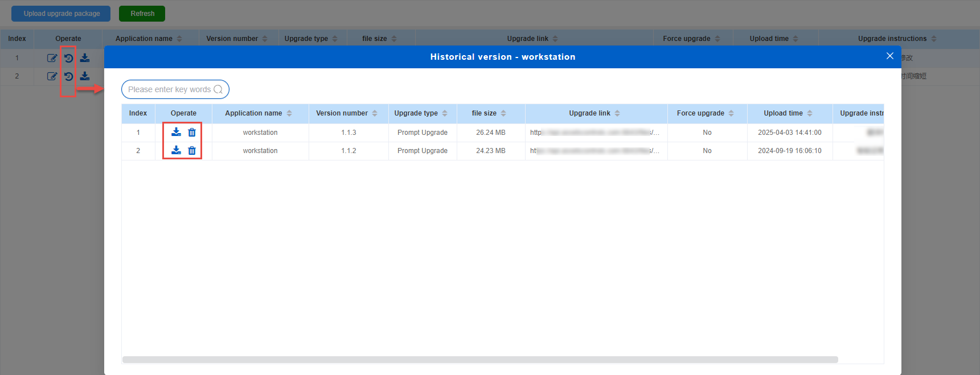Delete workstation version 1.1.2 entry

click(x=192, y=150)
